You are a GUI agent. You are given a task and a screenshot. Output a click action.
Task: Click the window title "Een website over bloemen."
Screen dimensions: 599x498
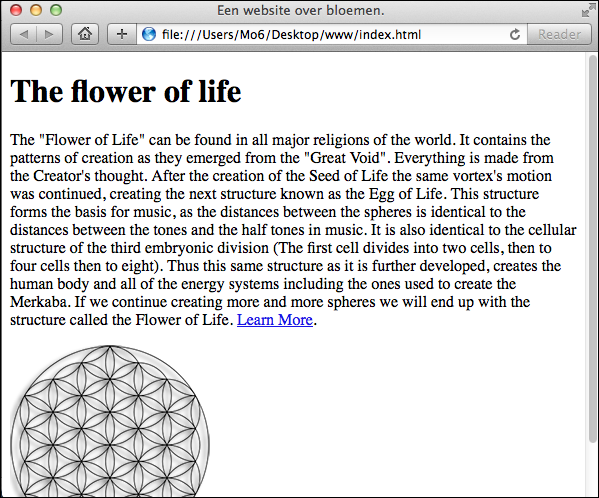[x=301, y=10]
